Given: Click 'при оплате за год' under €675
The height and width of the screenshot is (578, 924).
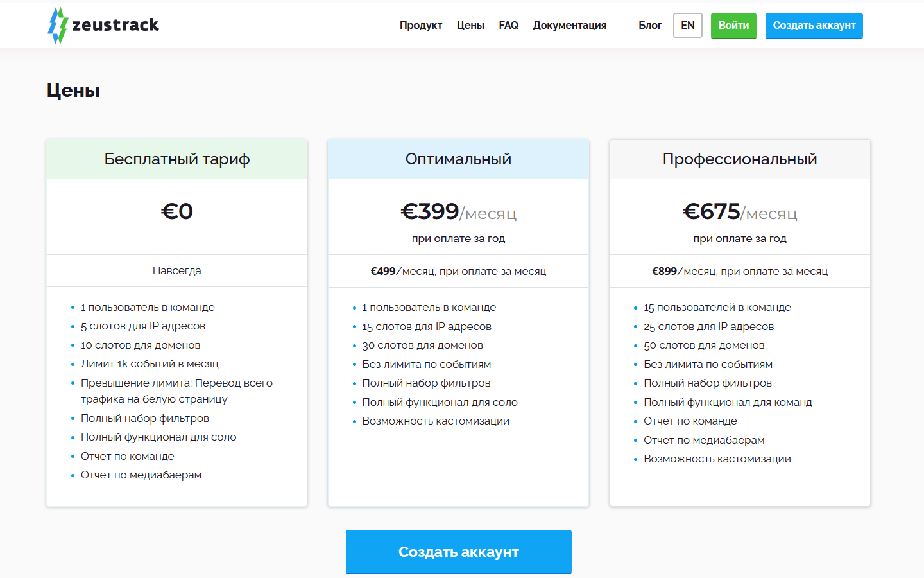Looking at the screenshot, I should [x=740, y=239].
